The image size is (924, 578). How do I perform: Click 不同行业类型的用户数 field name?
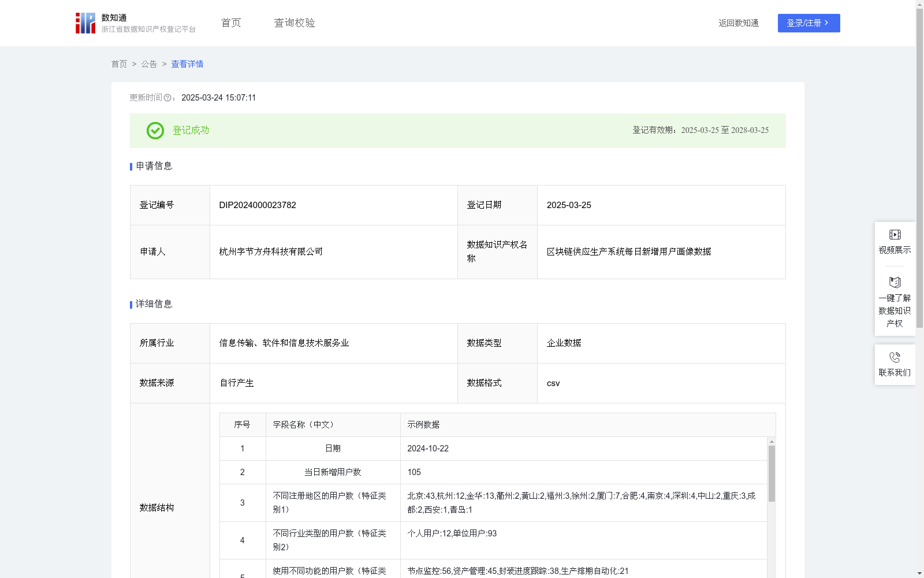(x=329, y=540)
